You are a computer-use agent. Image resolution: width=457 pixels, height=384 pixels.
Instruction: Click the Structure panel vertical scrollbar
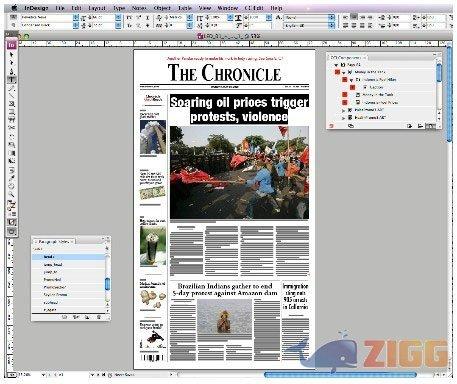coord(439,73)
